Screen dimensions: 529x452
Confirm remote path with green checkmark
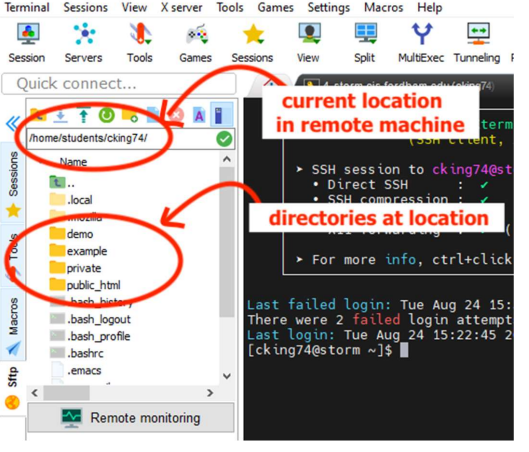point(224,139)
